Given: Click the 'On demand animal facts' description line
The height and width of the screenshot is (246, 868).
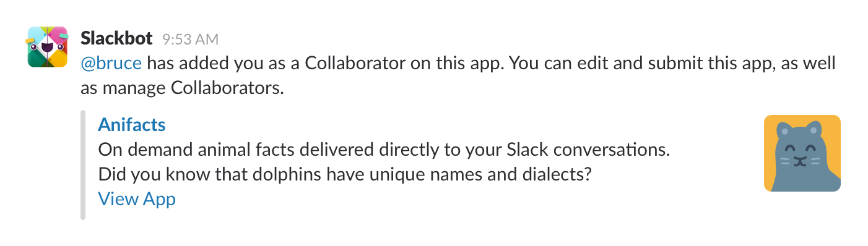Looking at the screenshot, I should pos(384,150).
